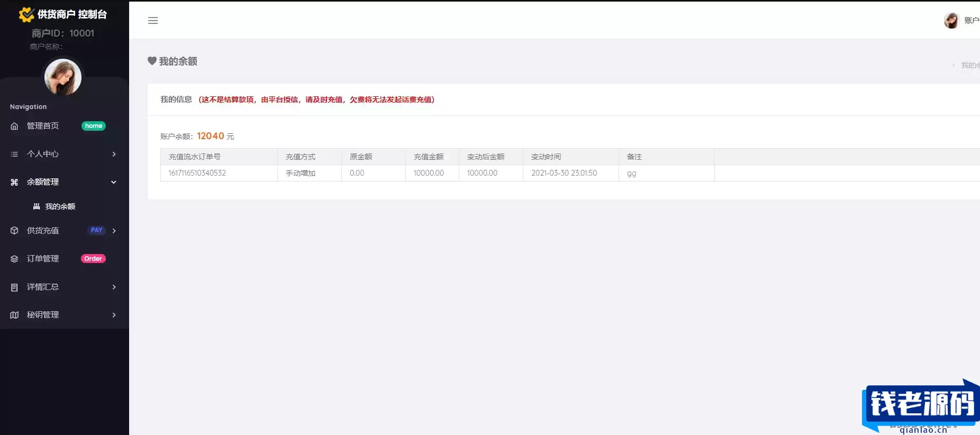This screenshot has height=435, width=980.
Task: Click the layers icon beside 订单管理
Action: pos(14,259)
